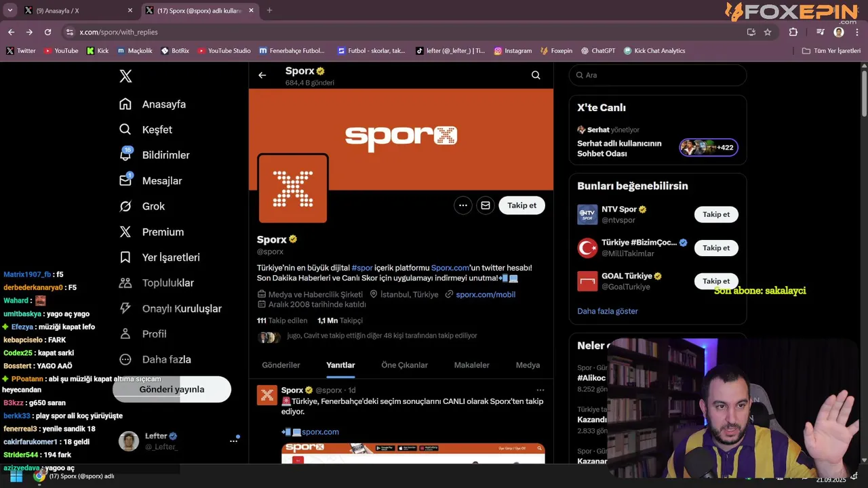The width and height of the screenshot is (868, 488).
Task: Open Grok from the sidebar
Action: (142, 206)
